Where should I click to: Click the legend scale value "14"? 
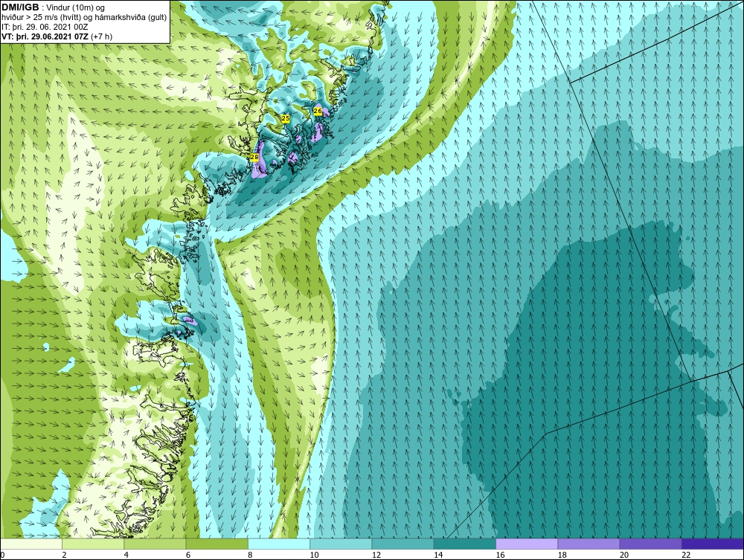pyautogui.click(x=438, y=555)
